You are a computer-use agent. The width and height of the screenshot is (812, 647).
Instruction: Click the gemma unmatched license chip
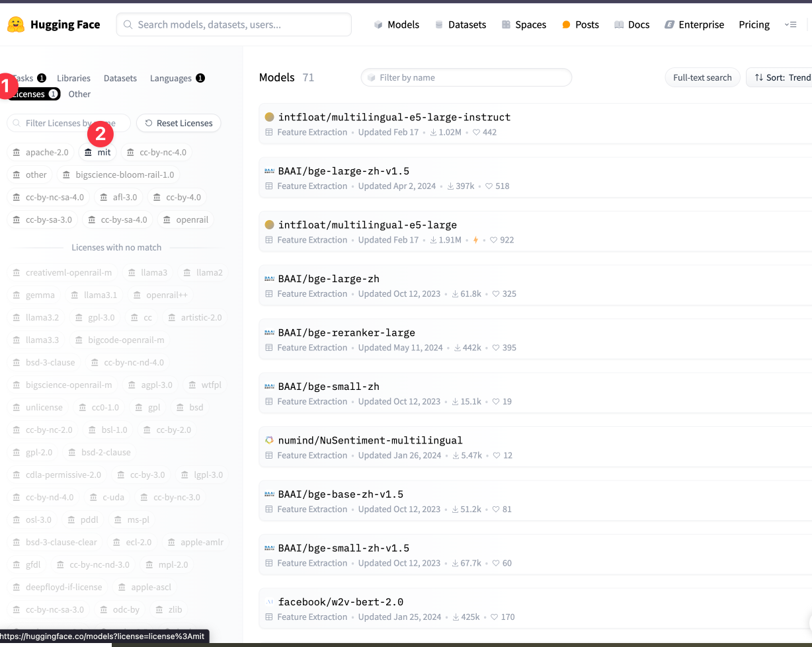34,295
